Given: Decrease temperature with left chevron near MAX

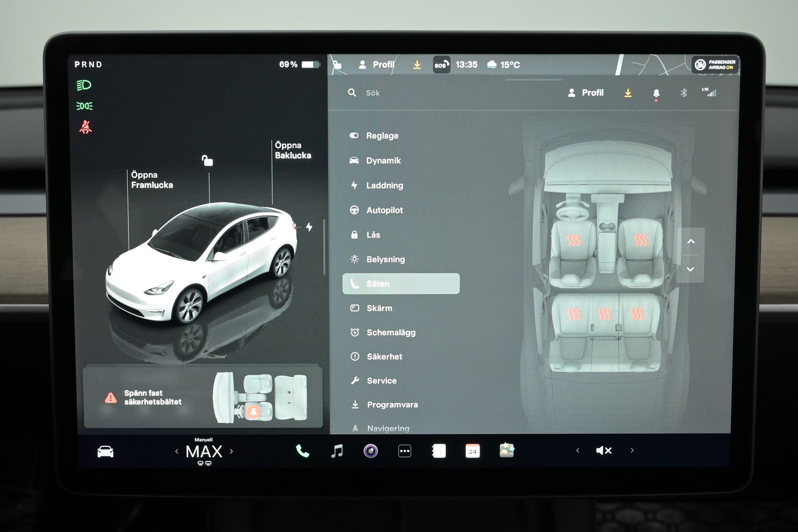Looking at the screenshot, I should [177, 451].
